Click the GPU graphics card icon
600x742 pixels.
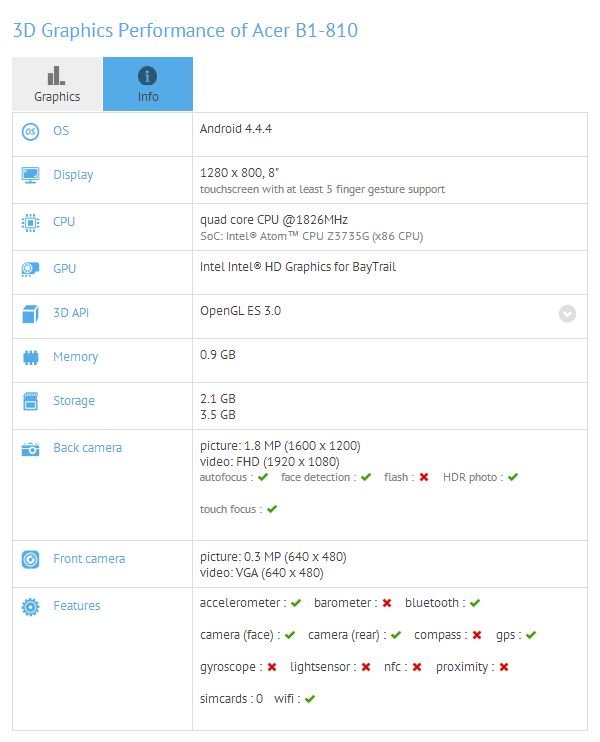pos(31,269)
